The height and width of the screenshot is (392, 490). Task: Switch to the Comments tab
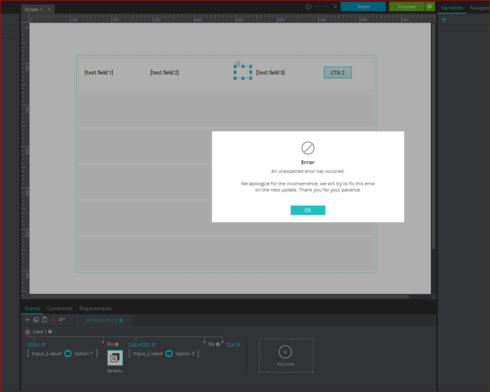59,308
